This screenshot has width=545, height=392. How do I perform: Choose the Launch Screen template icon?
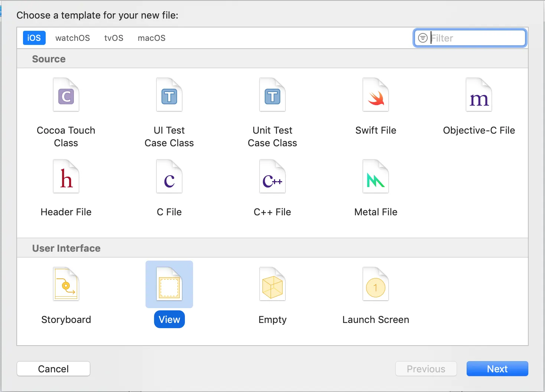point(376,284)
